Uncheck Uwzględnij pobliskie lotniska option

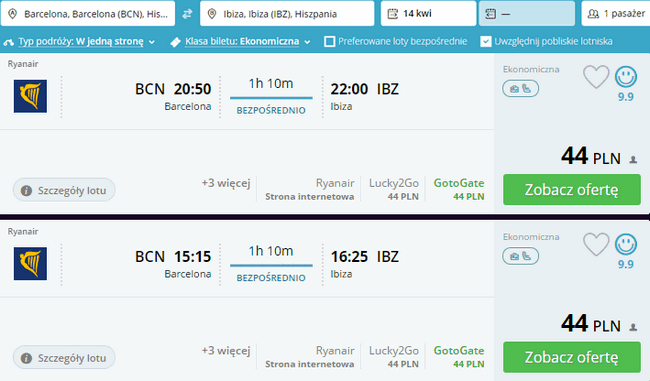point(486,41)
